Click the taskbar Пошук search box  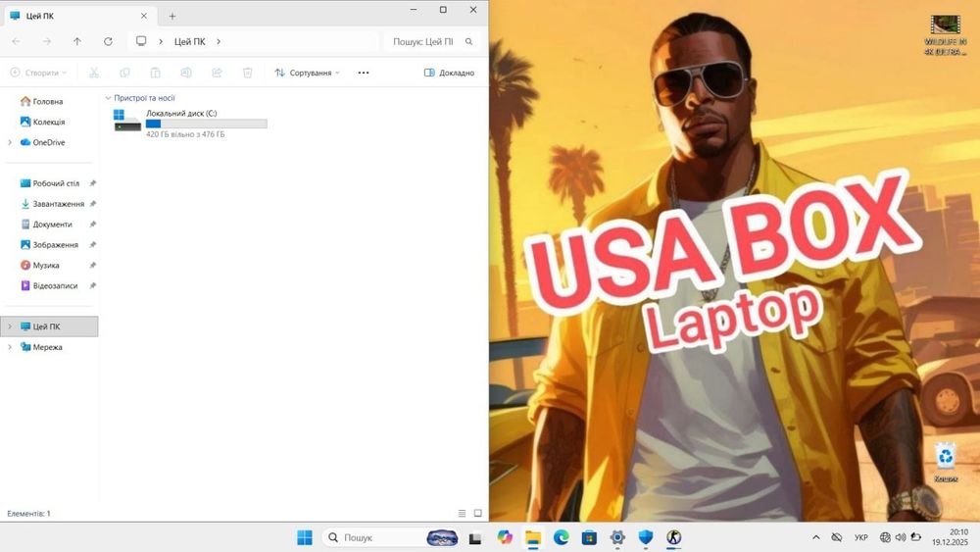tap(391, 537)
